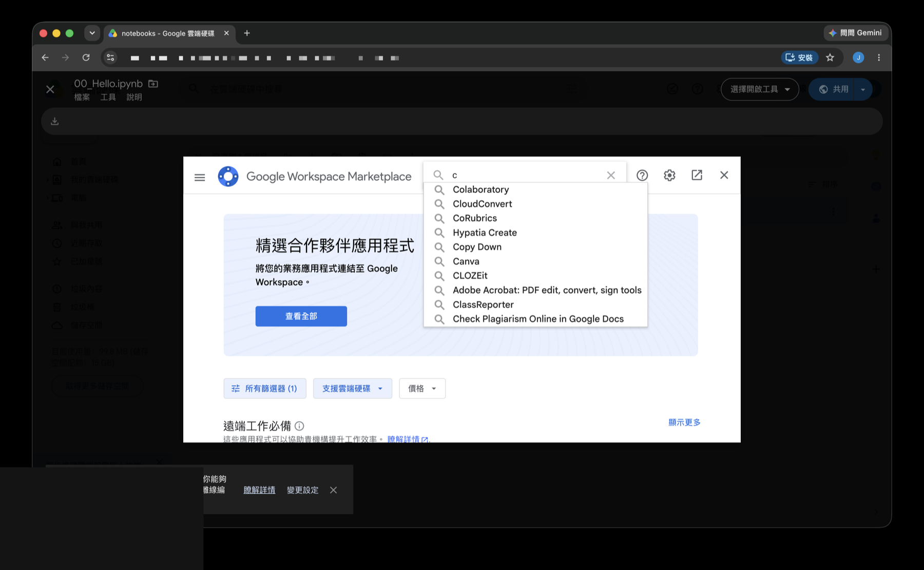Open 所有篩選器 (1) filters
This screenshot has height=570, width=924.
(x=265, y=388)
